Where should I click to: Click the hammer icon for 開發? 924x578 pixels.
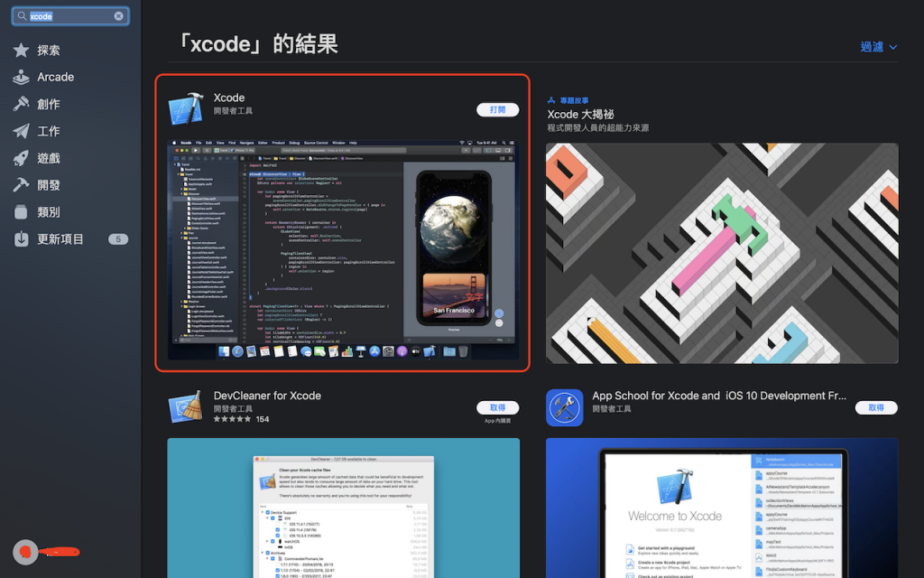pos(22,185)
